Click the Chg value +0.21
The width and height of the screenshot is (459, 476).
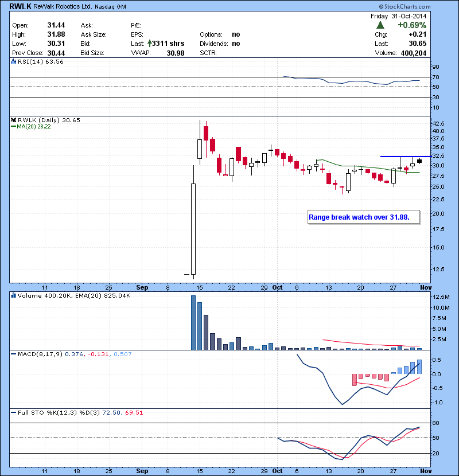point(418,34)
